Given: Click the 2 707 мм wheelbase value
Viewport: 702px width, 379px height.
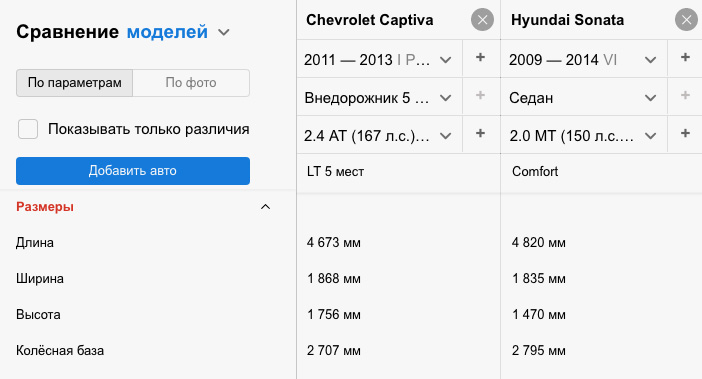Looking at the screenshot, I should [x=334, y=350].
